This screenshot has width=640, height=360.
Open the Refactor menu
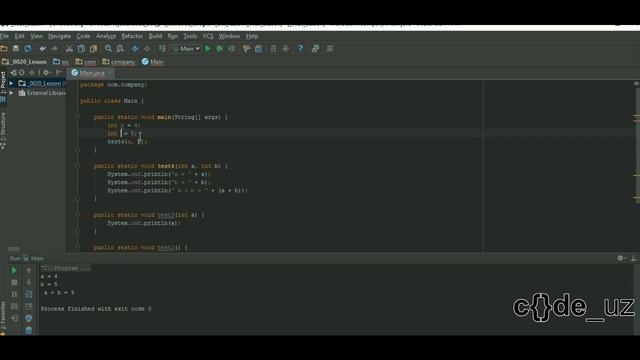[x=132, y=36]
